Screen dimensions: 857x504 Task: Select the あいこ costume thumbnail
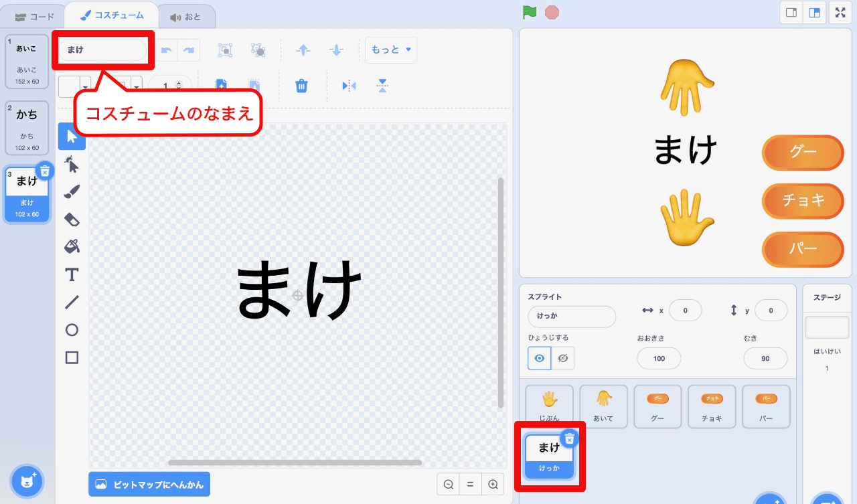click(27, 62)
